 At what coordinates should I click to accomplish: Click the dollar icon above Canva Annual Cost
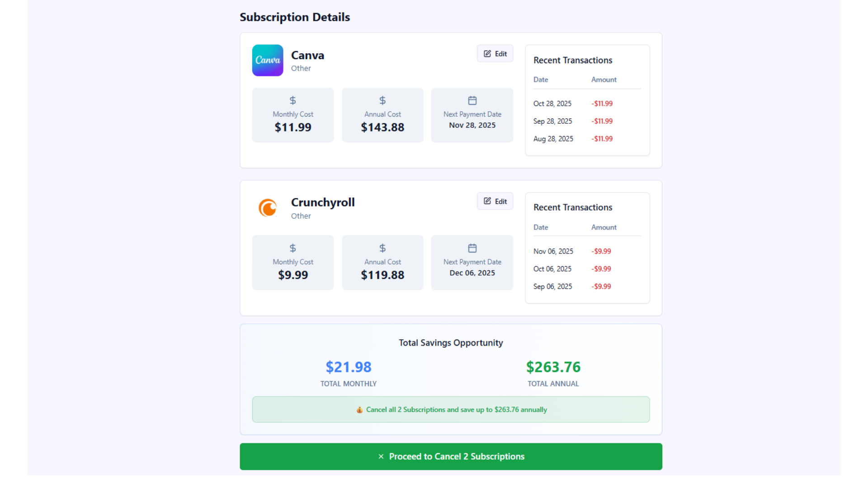click(382, 100)
